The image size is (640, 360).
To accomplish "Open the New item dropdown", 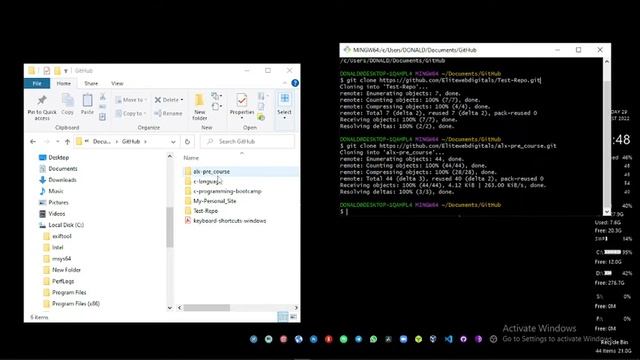I will (x=217, y=96).
